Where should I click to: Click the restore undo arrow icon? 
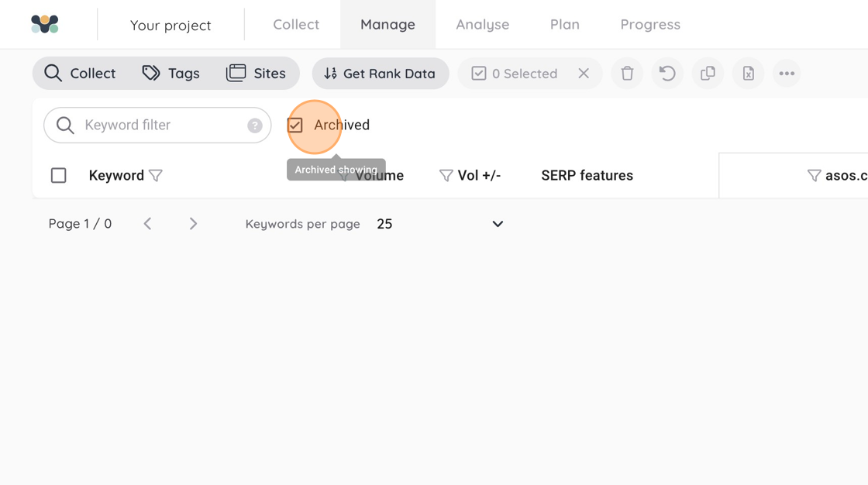pos(667,73)
